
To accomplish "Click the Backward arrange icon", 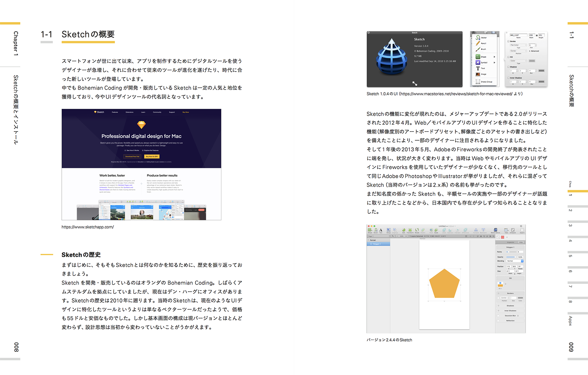I will (483, 230).
